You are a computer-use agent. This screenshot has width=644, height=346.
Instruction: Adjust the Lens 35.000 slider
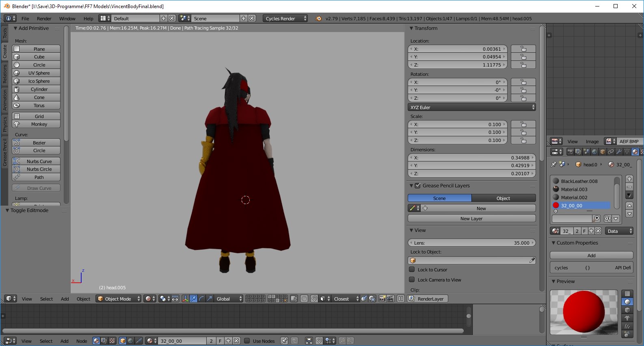[x=471, y=243]
